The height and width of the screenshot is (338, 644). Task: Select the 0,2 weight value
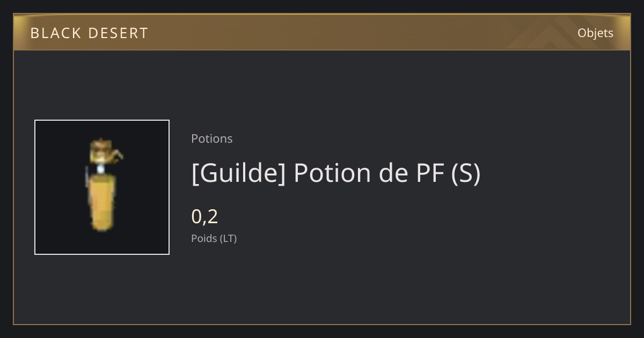pos(204,217)
